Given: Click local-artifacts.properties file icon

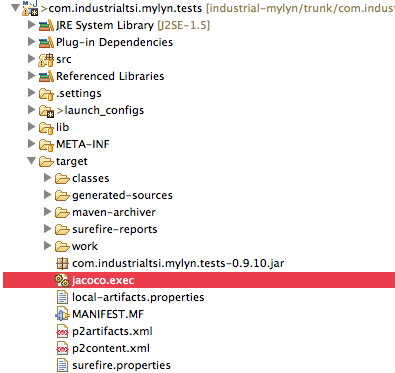Looking at the screenshot, I should click(62, 297).
